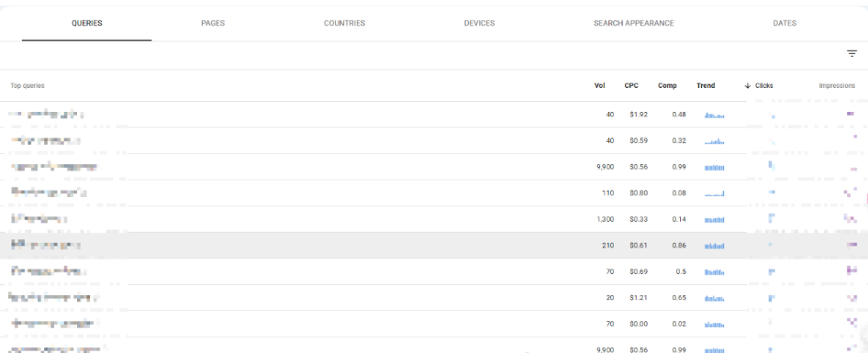Click the Trend column header

[706, 86]
